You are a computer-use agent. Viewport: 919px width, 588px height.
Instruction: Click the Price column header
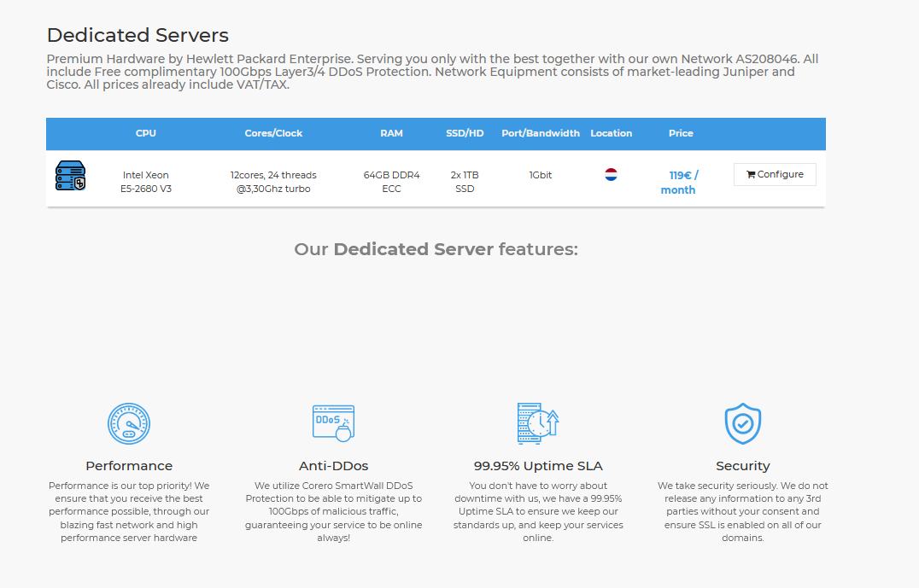click(x=681, y=133)
